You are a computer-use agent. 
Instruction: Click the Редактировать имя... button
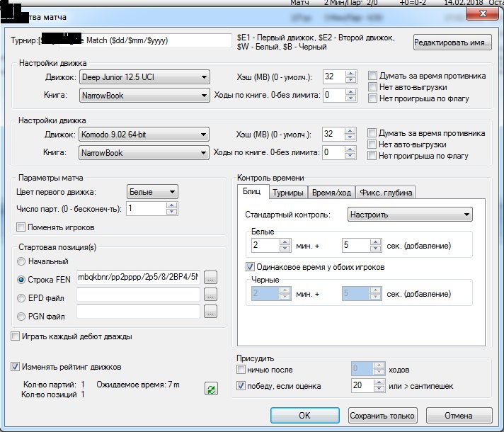pos(452,42)
